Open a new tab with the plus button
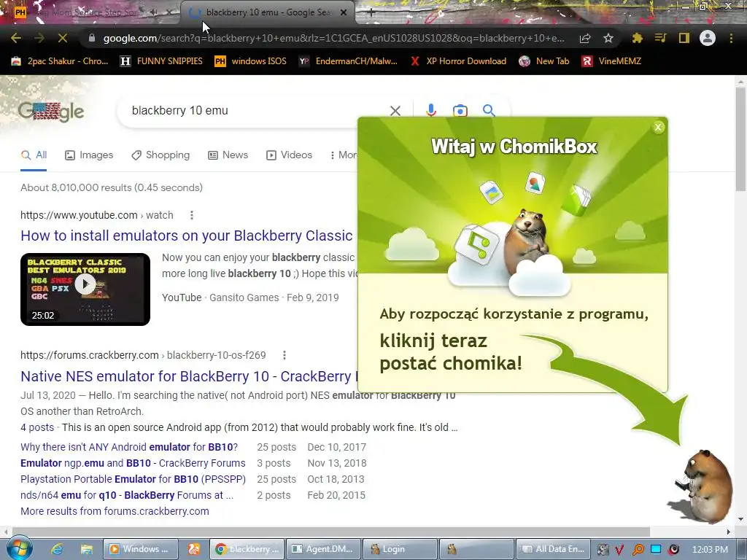Viewport: 747px width, 560px height. point(371,13)
